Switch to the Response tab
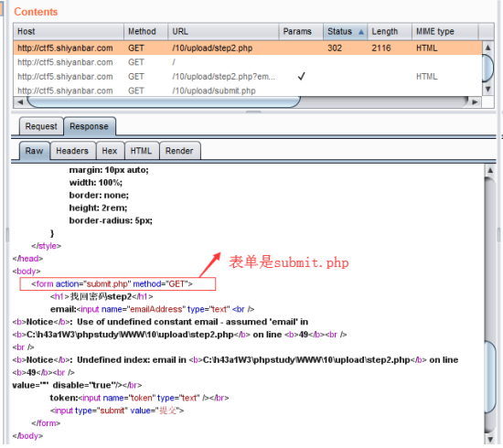Viewport: 503px width, 448px height. click(90, 126)
